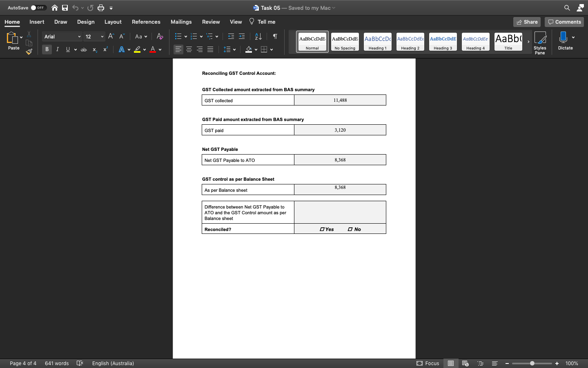Image resolution: width=588 pixels, height=368 pixels.
Task: Open the font size dropdown showing 12
Action: coord(94,36)
